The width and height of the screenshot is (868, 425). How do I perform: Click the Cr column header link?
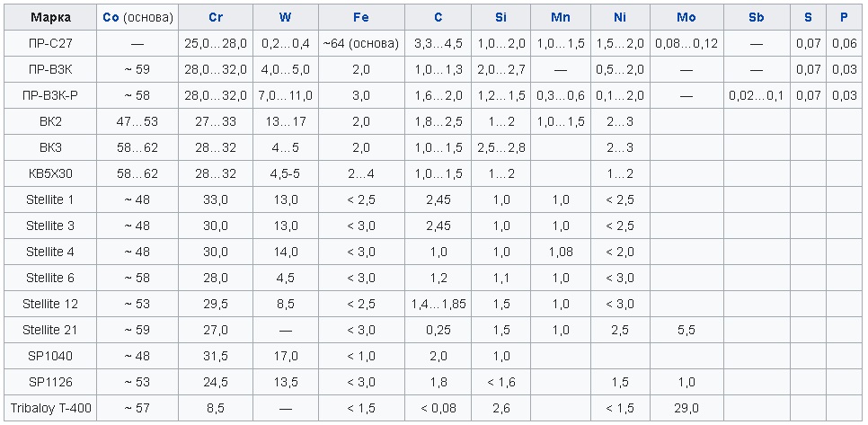click(216, 18)
